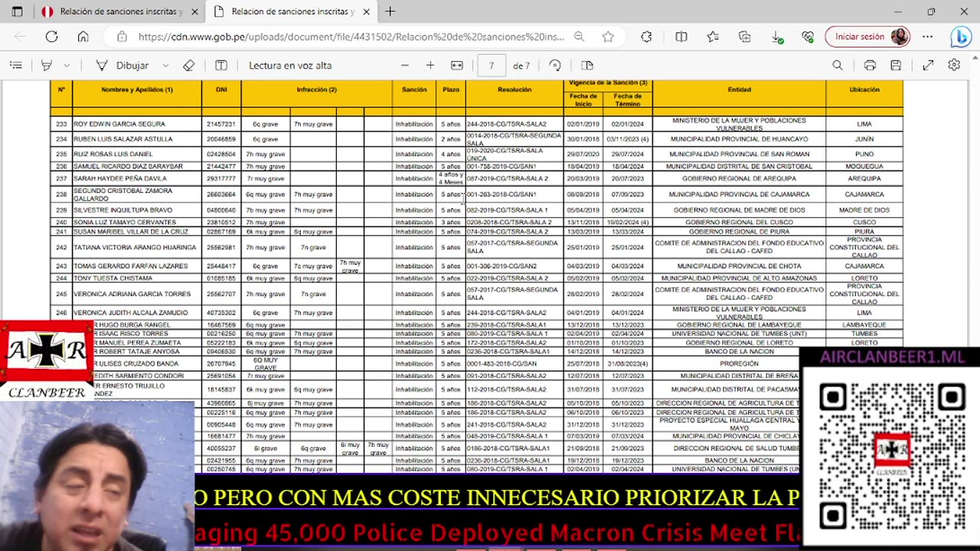Viewport: 980px width, 551px height.
Task: Open Browser essentials heart icon
Action: (807, 36)
